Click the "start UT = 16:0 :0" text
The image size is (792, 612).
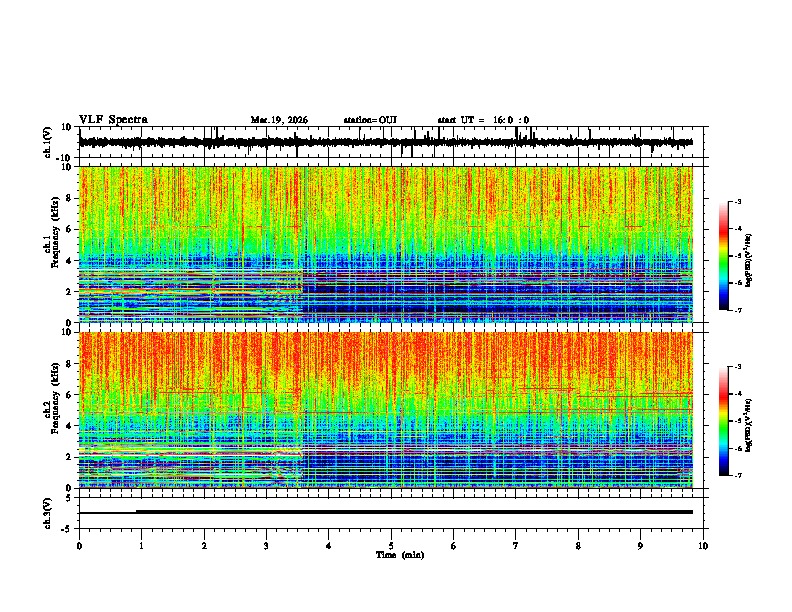click(x=483, y=120)
